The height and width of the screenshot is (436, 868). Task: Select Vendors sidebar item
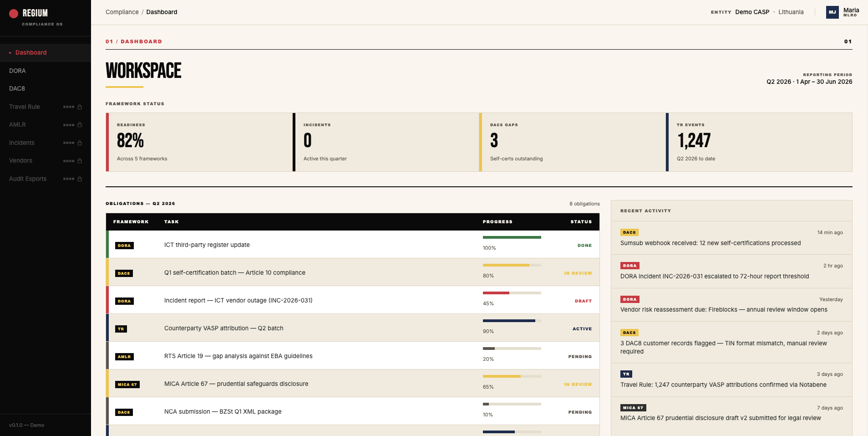pos(46,160)
